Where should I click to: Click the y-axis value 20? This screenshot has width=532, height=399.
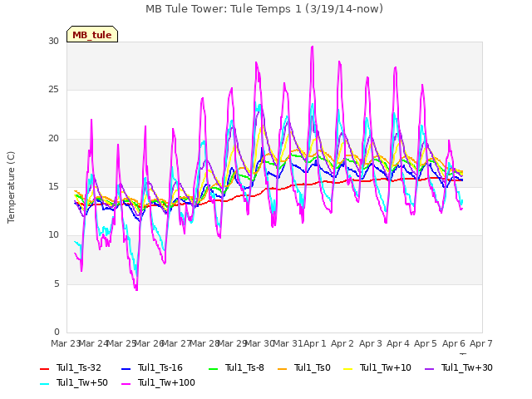pos(53,139)
